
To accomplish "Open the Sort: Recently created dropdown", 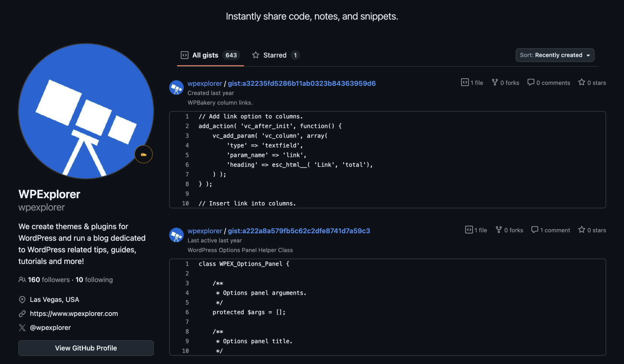I will [x=555, y=55].
